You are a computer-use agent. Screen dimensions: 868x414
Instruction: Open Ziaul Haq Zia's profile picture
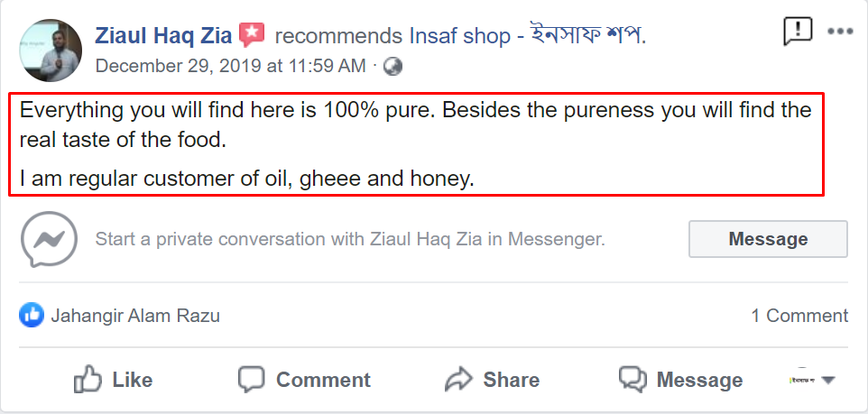[51, 49]
